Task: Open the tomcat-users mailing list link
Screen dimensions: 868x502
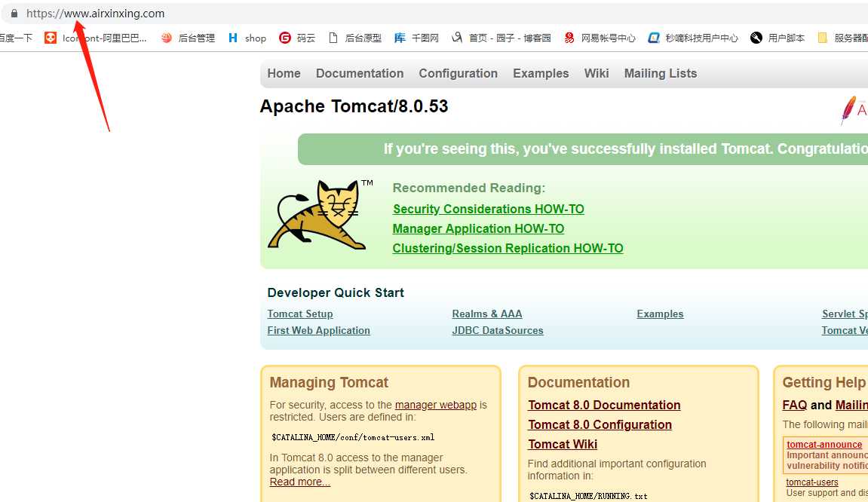Action: (812, 482)
